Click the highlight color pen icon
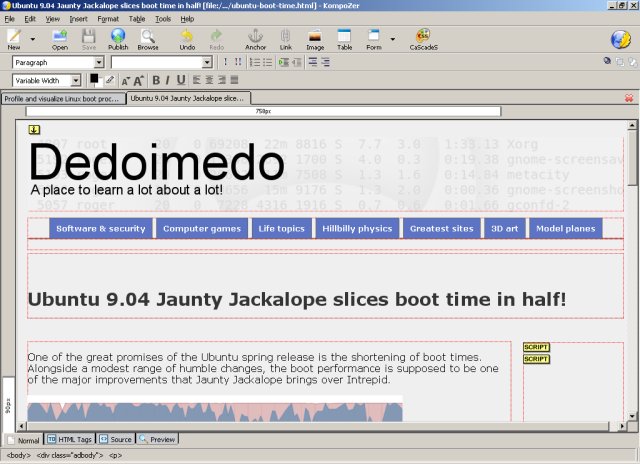Viewport: 640px width, 464px height. [x=109, y=80]
